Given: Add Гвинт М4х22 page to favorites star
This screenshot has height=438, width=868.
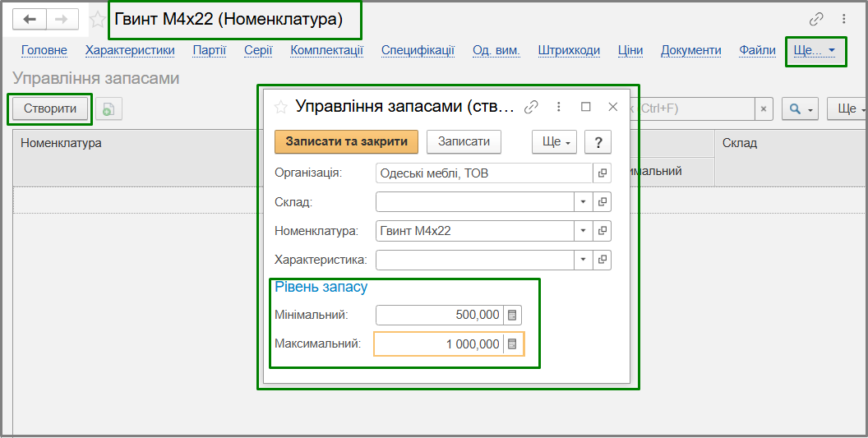Looking at the screenshot, I should click(98, 20).
